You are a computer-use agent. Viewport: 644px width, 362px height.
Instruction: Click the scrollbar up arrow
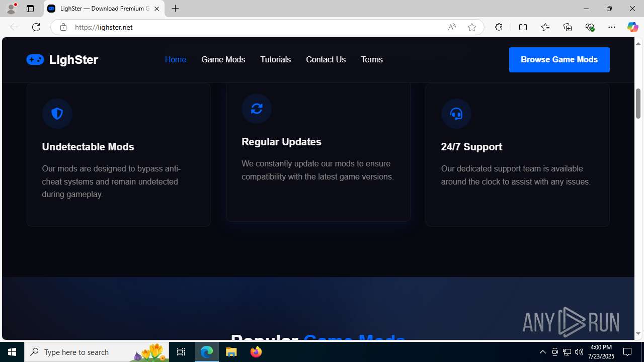click(x=638, y=43)
